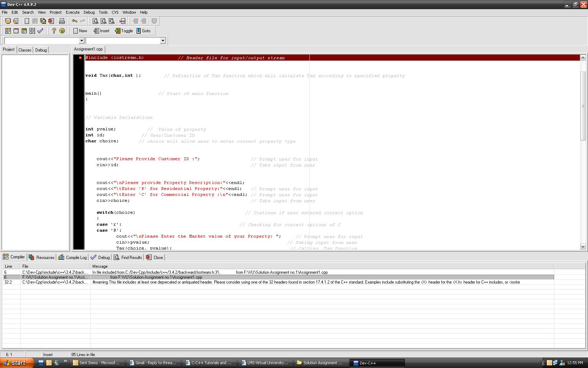
Task: Click the Insert toolbar button
Action: coord(101,31)
